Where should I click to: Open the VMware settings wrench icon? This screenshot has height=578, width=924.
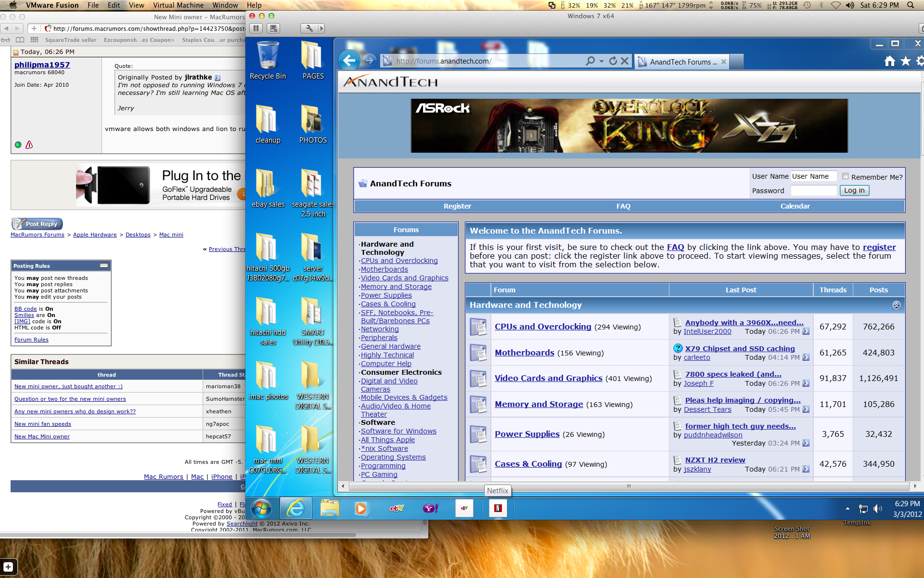pyautogui.click(x=309, y=28)
